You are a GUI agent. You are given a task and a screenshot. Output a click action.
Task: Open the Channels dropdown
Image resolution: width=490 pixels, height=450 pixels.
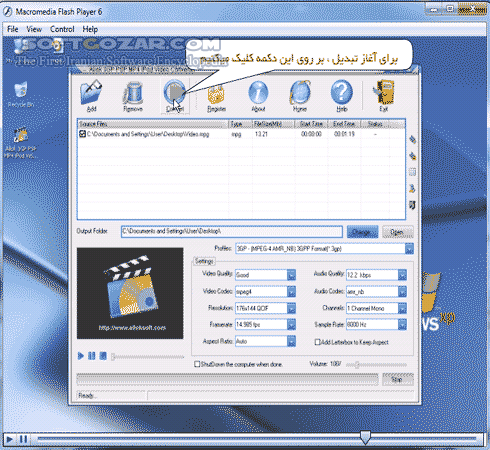pos(402,308)
